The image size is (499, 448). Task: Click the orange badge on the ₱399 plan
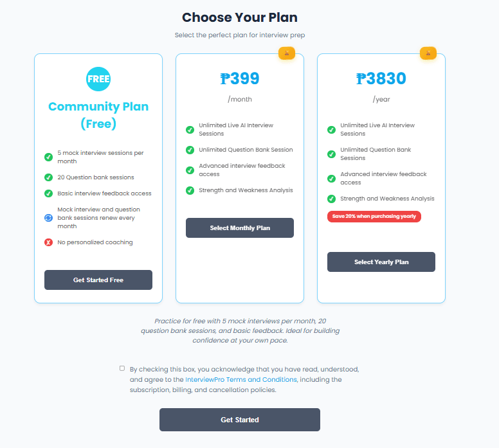point(287,53)
